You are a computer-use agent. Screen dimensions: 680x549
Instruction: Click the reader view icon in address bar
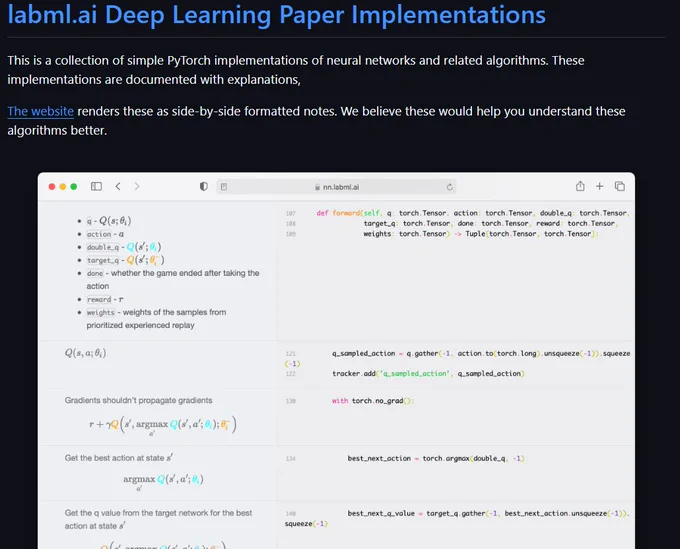[x=224, y=187]
